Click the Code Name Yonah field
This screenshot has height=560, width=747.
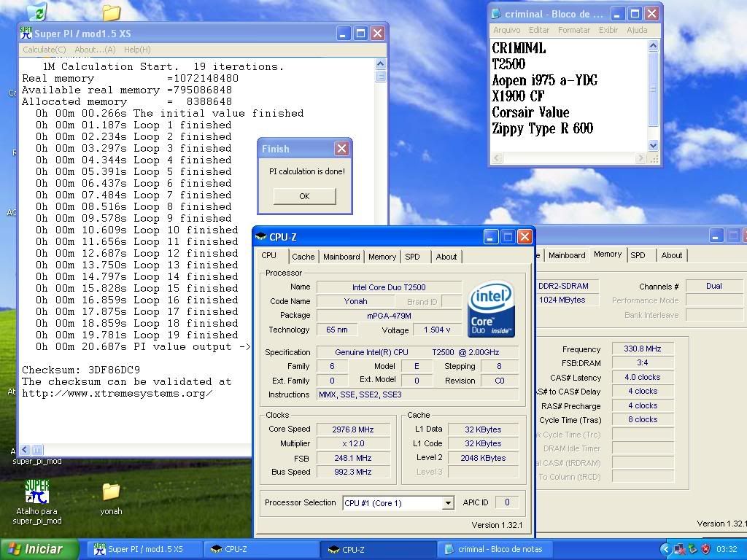(355, 301)
